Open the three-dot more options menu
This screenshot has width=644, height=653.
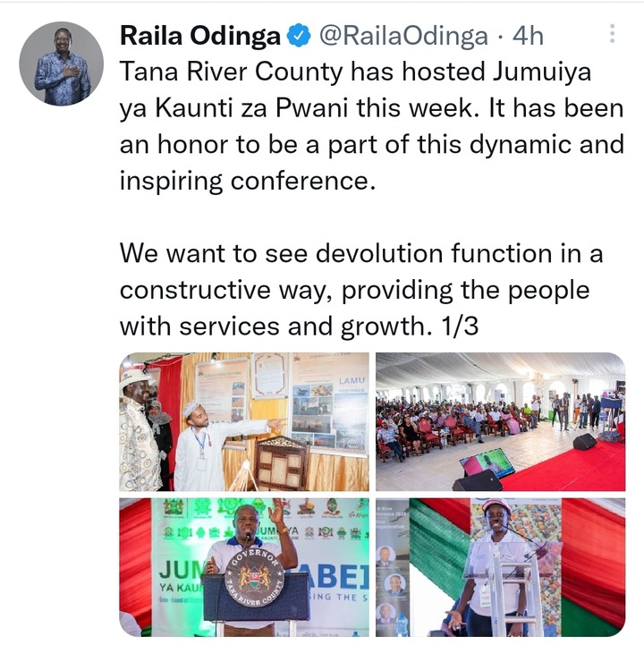pyautogui.click(x=612, y=34)
